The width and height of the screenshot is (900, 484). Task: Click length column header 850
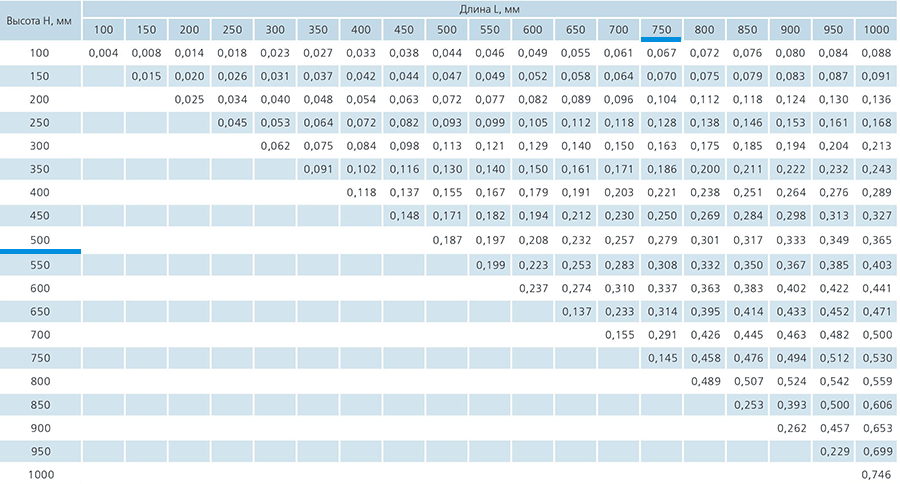(x=747, y=30)
